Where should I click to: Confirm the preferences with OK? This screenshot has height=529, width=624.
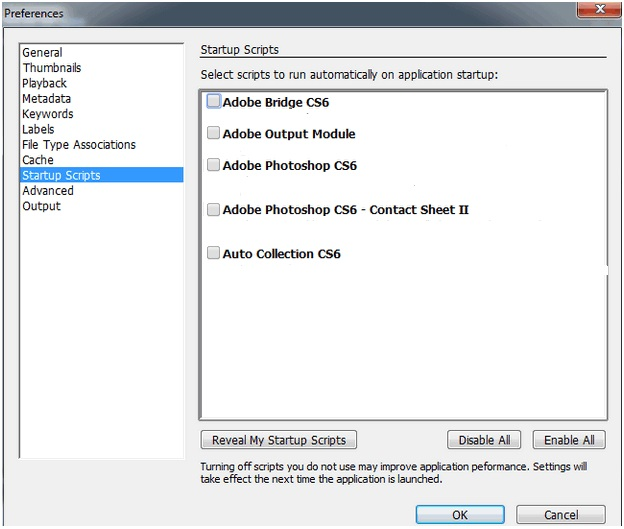460,515
